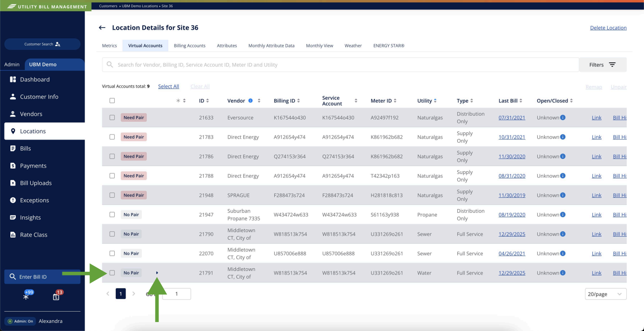The image size is (644, 331).
Task: Click the previous page arrow in pagination
Action: (108, 294)
